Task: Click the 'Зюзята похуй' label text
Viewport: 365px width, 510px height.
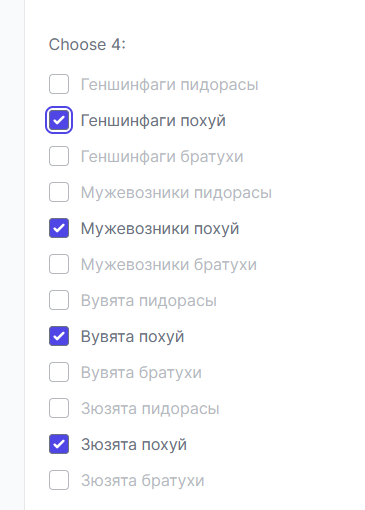Action: (x=134, y=445)
